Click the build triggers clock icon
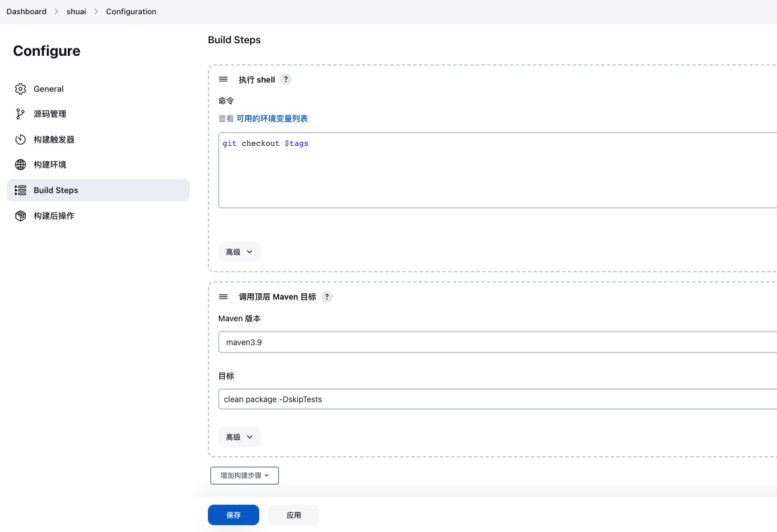The image size is (777, 532). click(21, 140)
